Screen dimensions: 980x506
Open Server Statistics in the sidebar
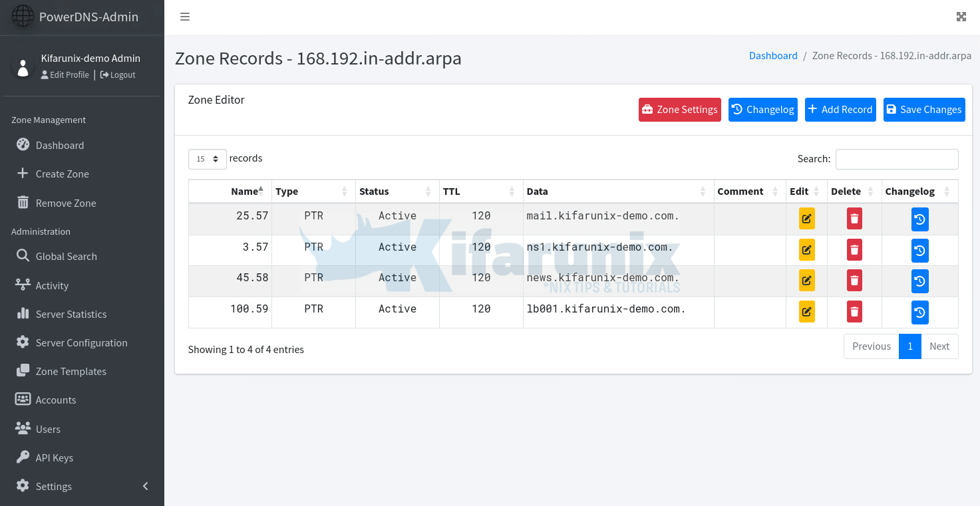point(71,314)
